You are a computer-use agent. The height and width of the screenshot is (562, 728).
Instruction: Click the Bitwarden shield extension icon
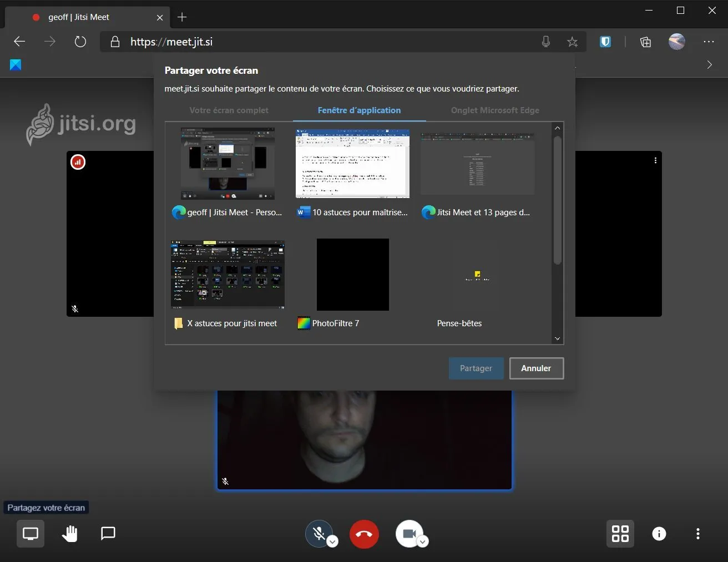tap(605, 42)
